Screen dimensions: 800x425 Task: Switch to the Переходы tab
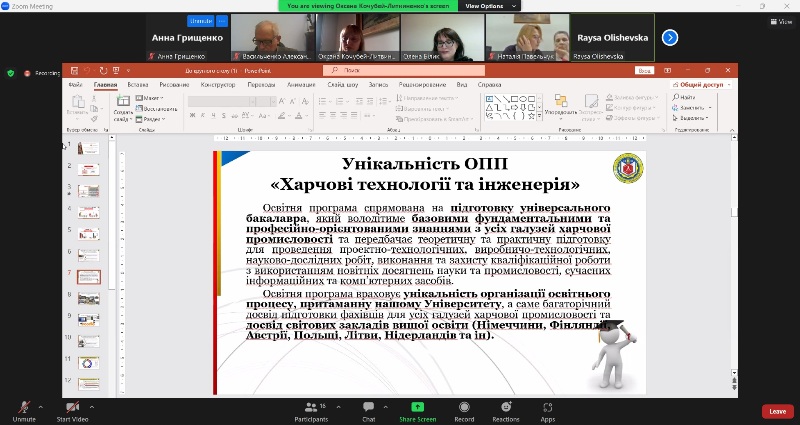[x=261, y=85]
